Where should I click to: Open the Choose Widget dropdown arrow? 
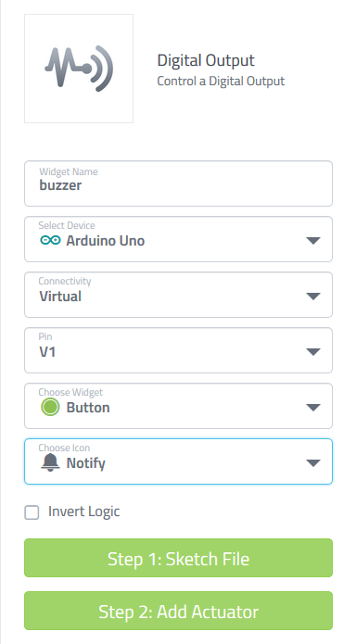tap(313, 408)
